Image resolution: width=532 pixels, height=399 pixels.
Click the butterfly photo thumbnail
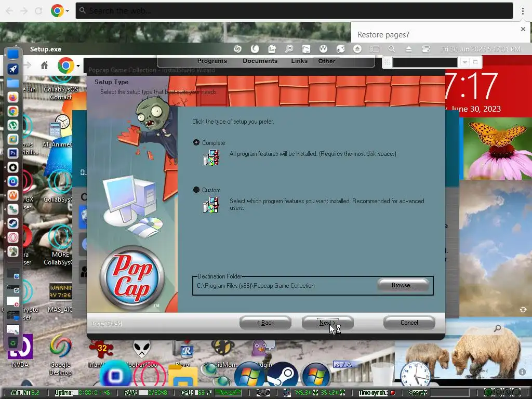497,148
